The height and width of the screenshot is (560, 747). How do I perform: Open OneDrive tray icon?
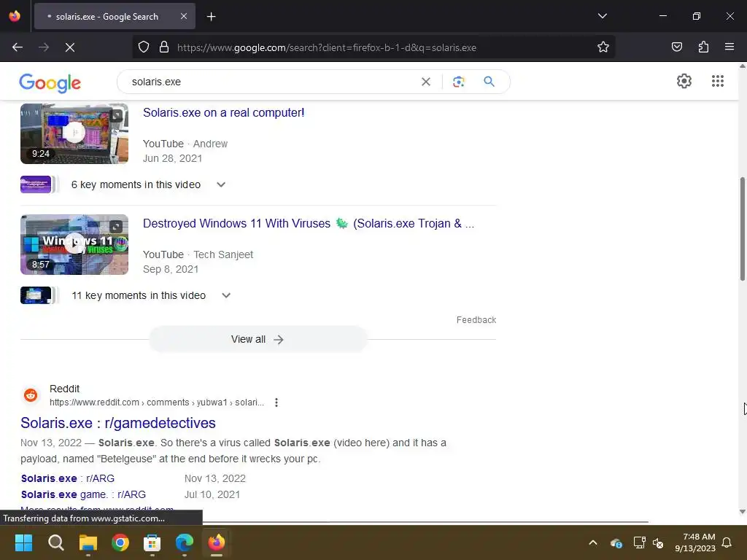tap(616, 542)
